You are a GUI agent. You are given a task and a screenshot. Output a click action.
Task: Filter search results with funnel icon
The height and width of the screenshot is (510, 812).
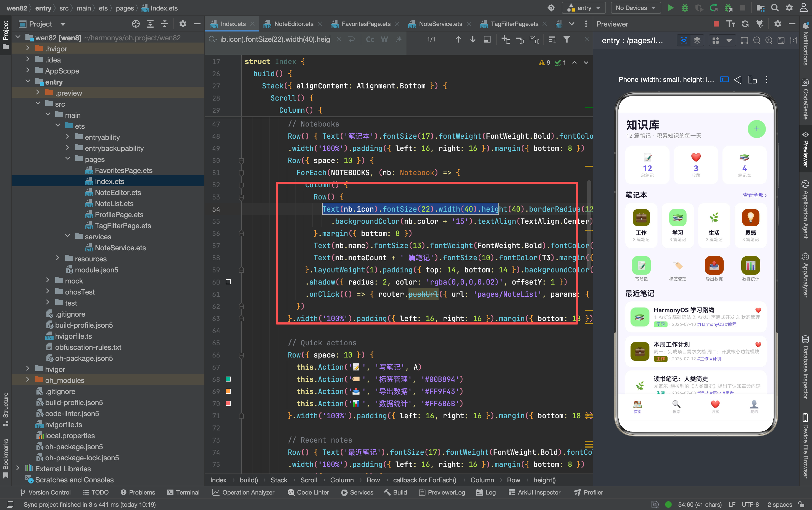(567, 40)
